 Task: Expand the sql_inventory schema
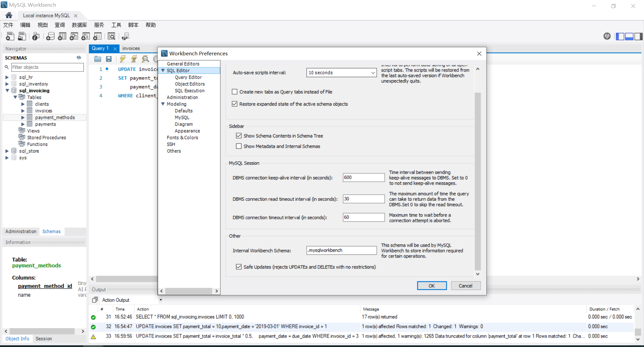click(x=7, y=84)
